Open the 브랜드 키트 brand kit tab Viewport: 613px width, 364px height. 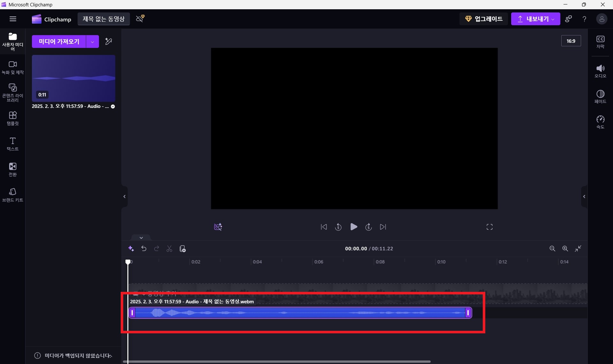click(12, 195)
